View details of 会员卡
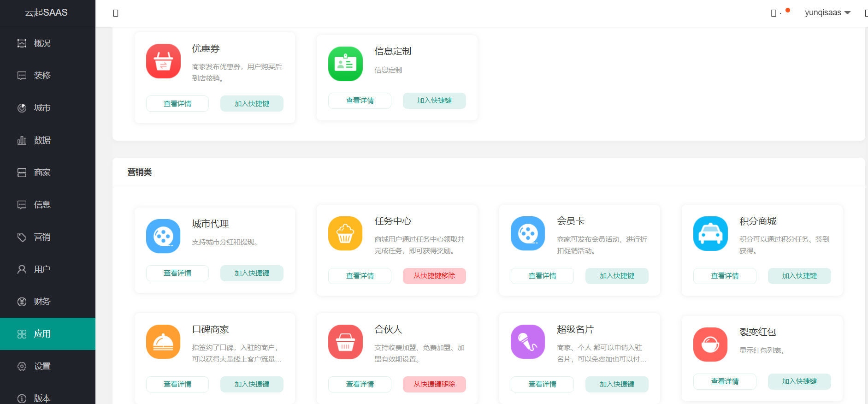868x404 pixels. coord(542,276)
